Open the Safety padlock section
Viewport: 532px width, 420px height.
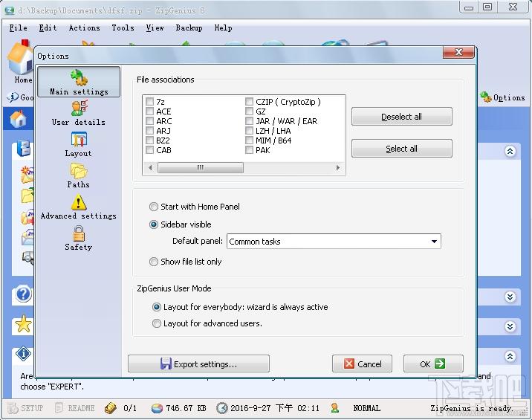click(79, 238)
